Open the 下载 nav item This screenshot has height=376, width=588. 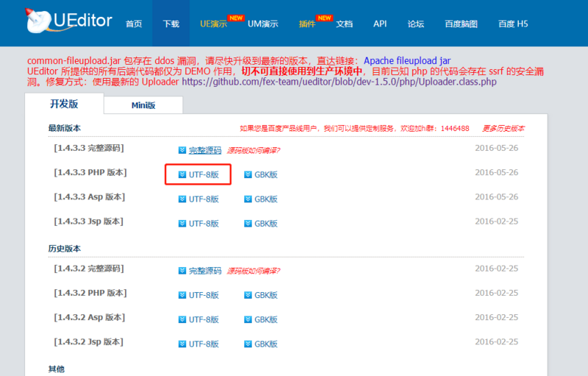[171, 24]
